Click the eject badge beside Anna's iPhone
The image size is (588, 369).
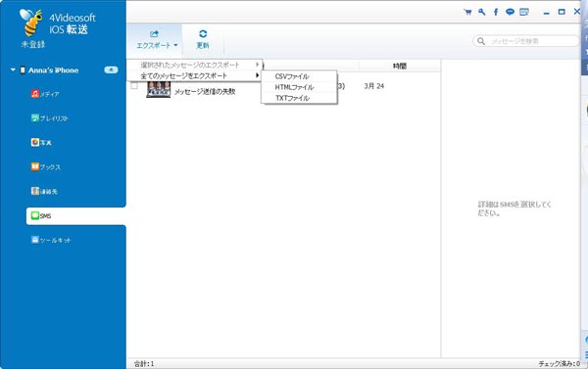[x=111, y=70]
